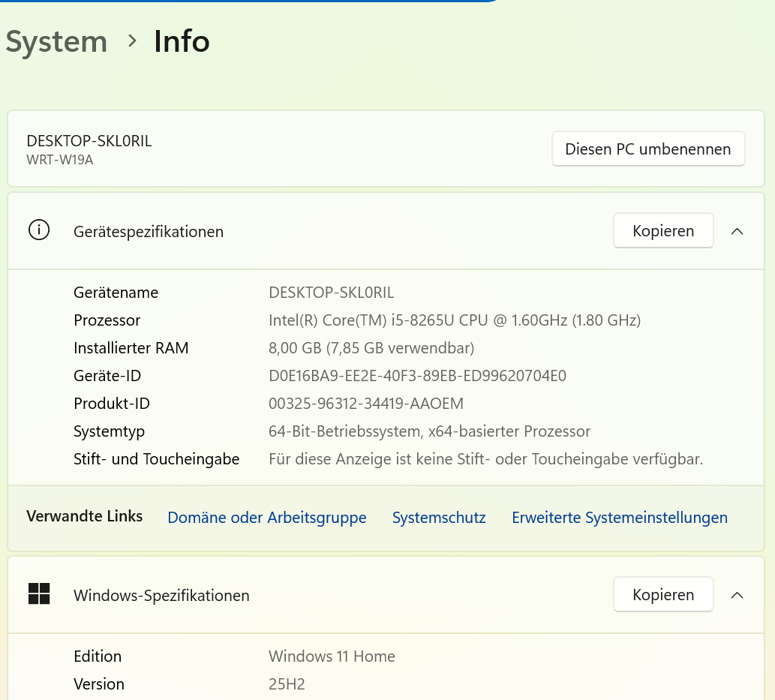Click the Verwandte Links label
775x700 pixels.
click(x=85, y=515)
